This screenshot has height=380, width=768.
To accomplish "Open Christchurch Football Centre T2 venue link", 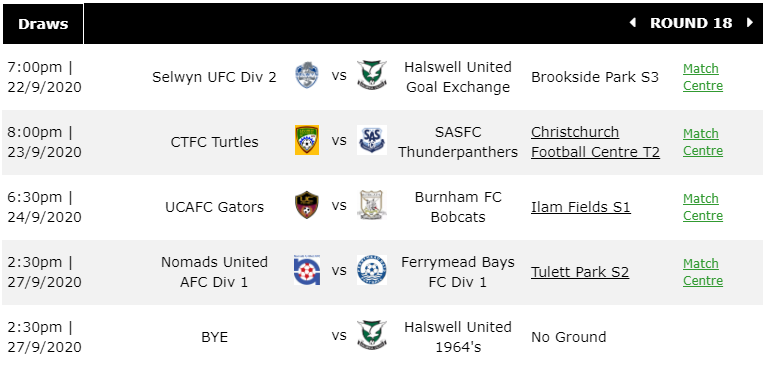I will click(x=596, y=142).
